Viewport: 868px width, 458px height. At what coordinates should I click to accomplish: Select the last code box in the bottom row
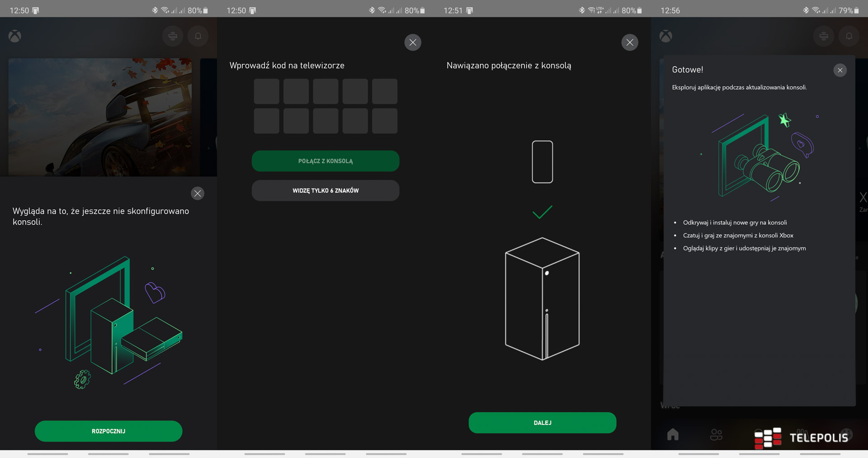point(384,121)
